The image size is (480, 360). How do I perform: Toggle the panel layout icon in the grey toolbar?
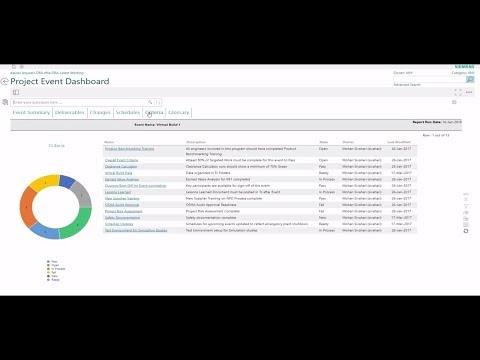tap(16, 92)
